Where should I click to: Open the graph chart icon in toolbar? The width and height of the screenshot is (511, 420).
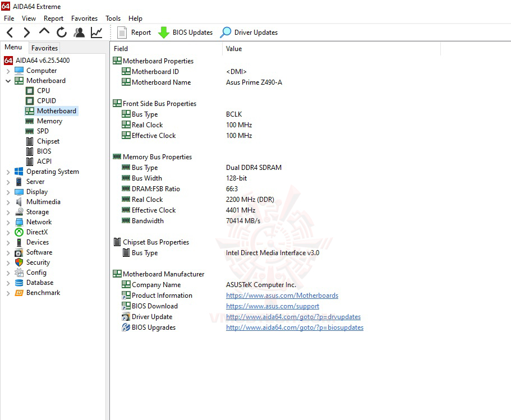96,33
